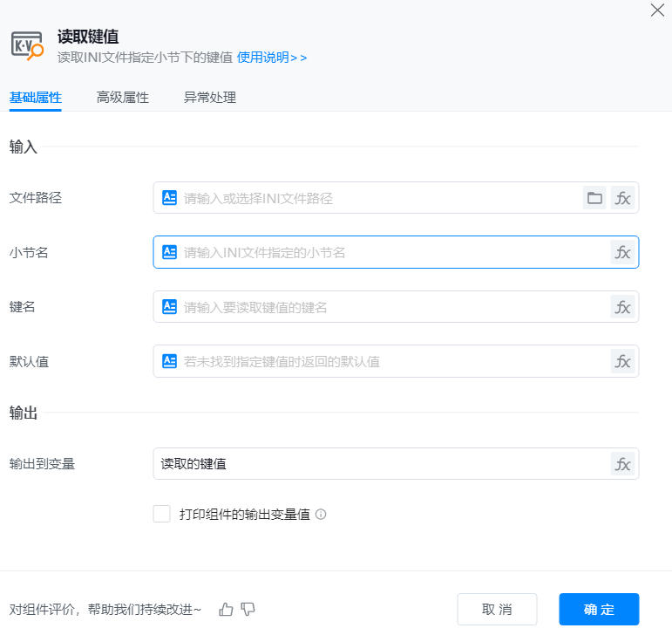
Task: Open the 异常处理 tab
Action: [x=209, y=98]
